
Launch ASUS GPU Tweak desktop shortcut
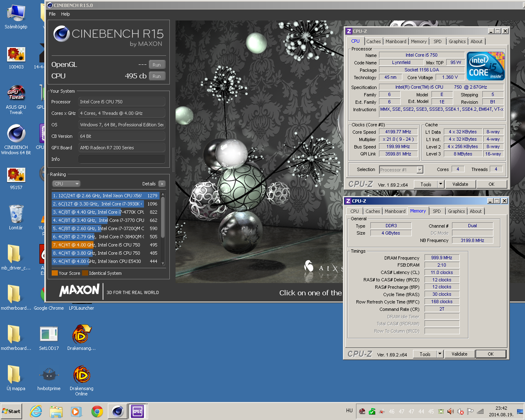point(16,100)
